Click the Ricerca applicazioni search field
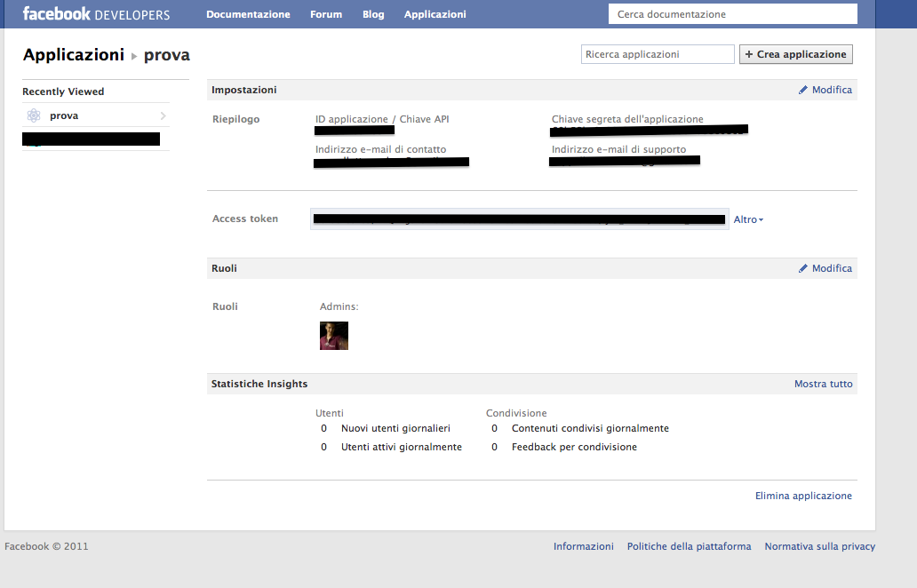Viewport: 917px width, 588px height. [x=658, y=54]
